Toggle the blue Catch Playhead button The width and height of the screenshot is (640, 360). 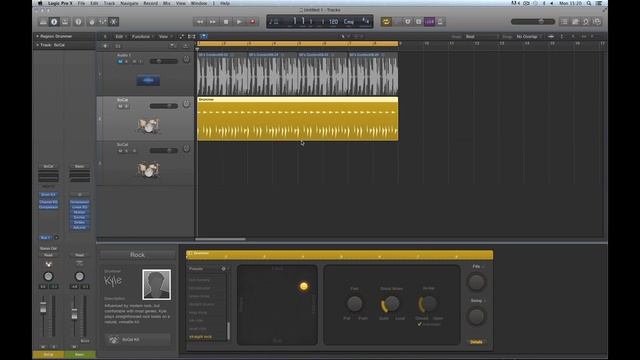click(203, 36)
